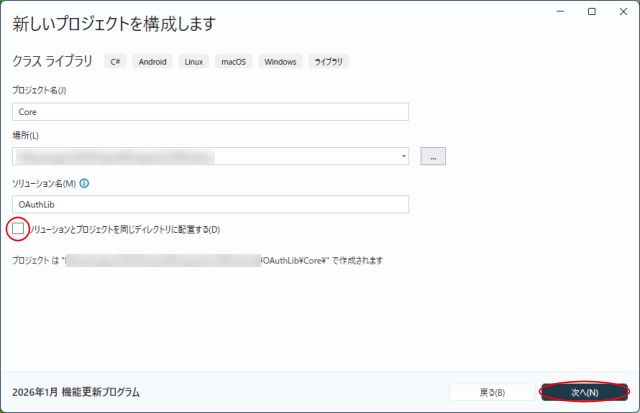Click the 2026年1月 機能更新プログラム footer text

[x=76, y=392]
